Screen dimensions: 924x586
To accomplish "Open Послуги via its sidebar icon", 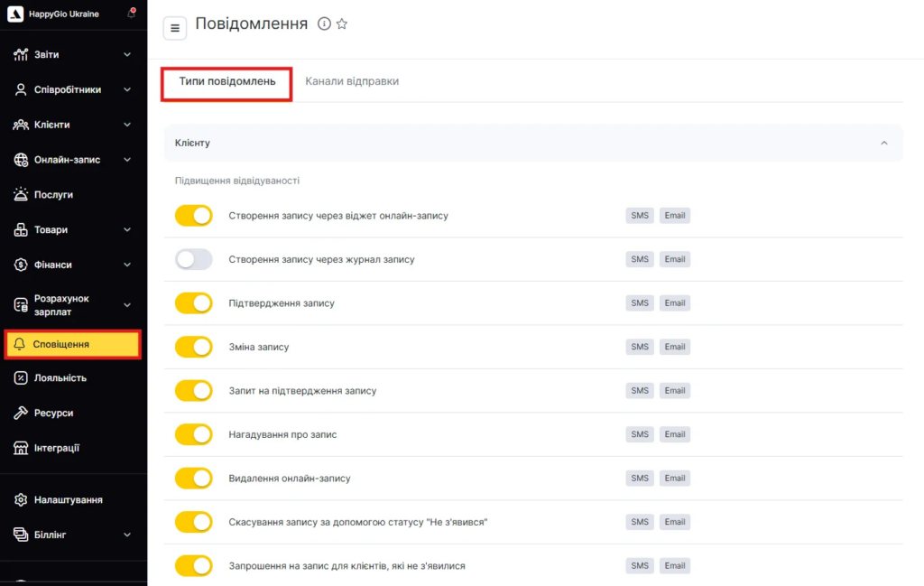I will pos(21,194).
